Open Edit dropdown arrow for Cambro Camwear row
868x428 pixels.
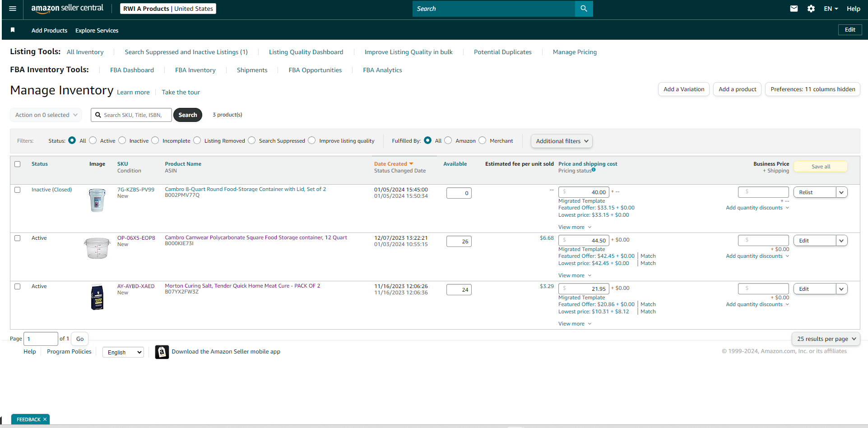click(x=841, y=241)
